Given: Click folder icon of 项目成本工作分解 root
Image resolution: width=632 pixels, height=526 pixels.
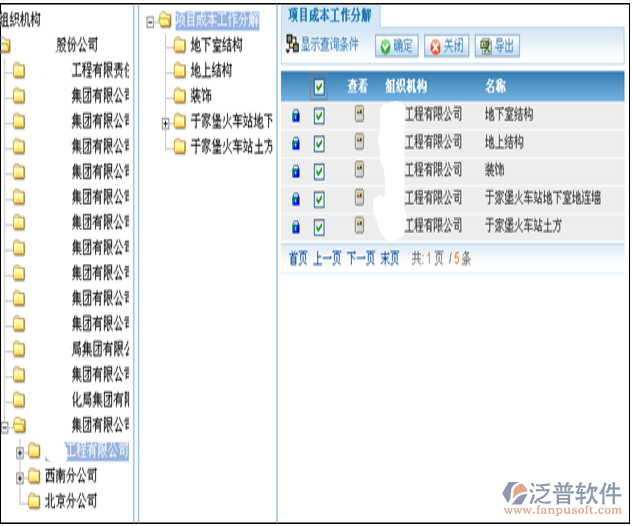Looking at the screenshot, I should click(165, 20).
